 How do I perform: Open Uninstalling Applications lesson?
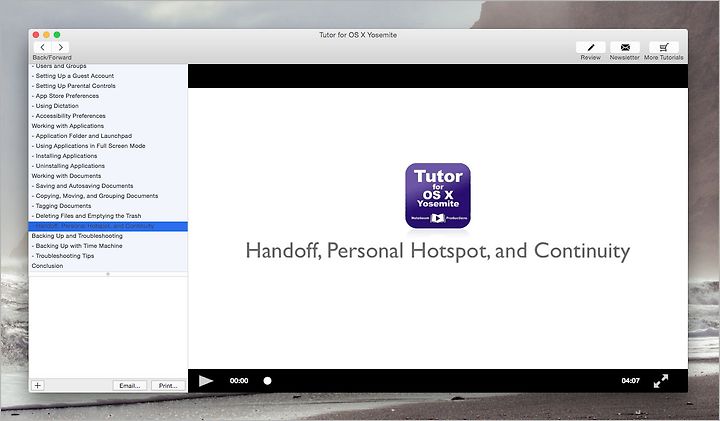(x=108, y=166)
